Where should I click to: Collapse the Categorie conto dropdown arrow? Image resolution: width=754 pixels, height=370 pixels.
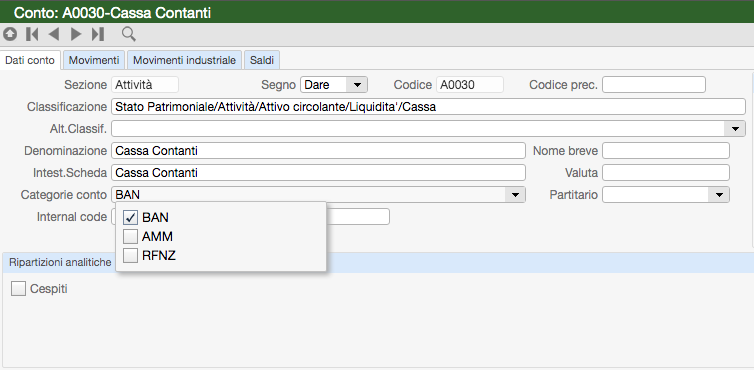click(515, 195)
